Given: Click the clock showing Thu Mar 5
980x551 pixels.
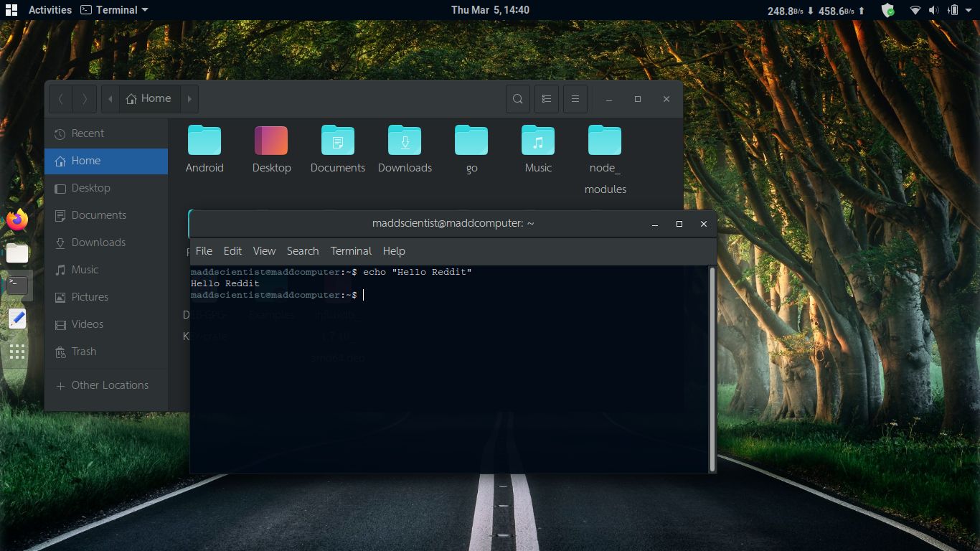Looking at the screenshot, I should click(x=490, y=10).
